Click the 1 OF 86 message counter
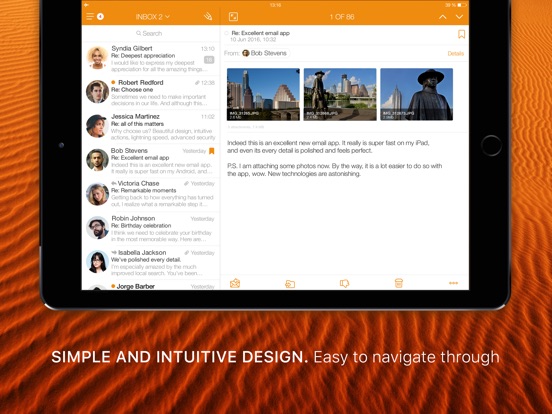This screenshot has height=414, width=552. tap(341, 17)
